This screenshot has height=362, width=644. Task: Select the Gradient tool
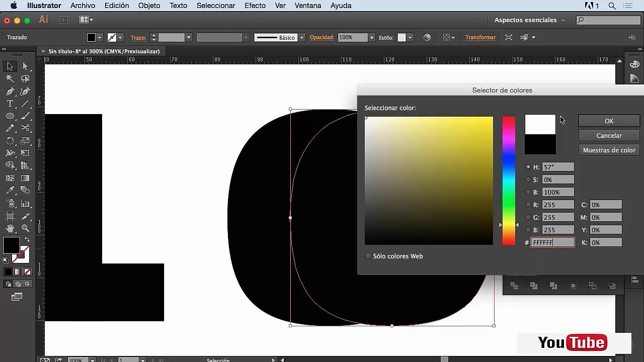26,178
